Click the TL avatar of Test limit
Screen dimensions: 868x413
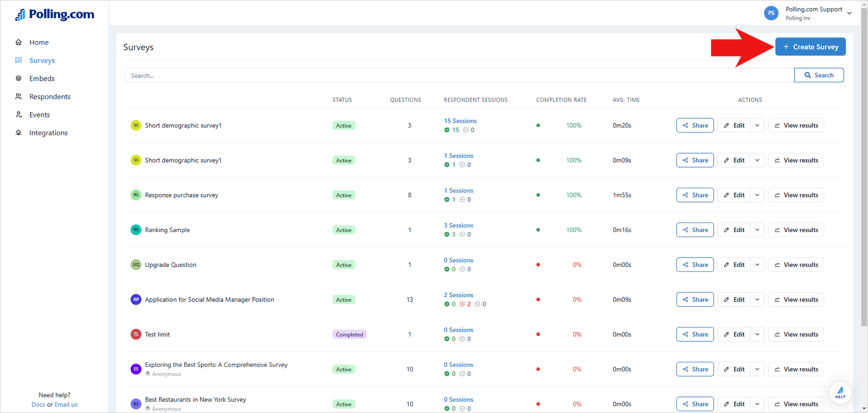(136, 334)
